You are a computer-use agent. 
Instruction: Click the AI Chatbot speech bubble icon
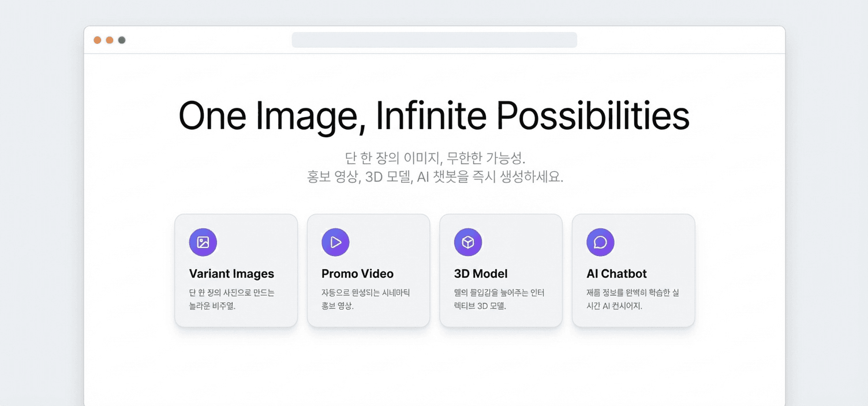pos(600,242)
